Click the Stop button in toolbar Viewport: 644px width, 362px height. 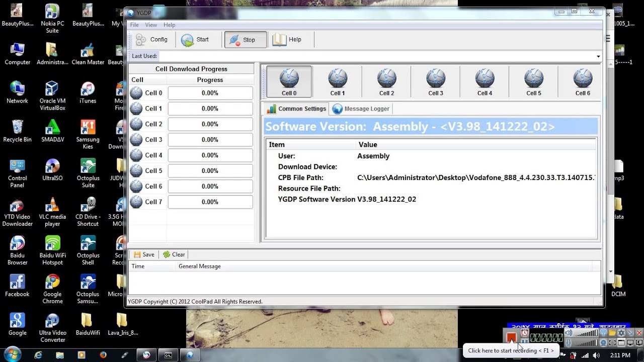(x=245, y=40)
